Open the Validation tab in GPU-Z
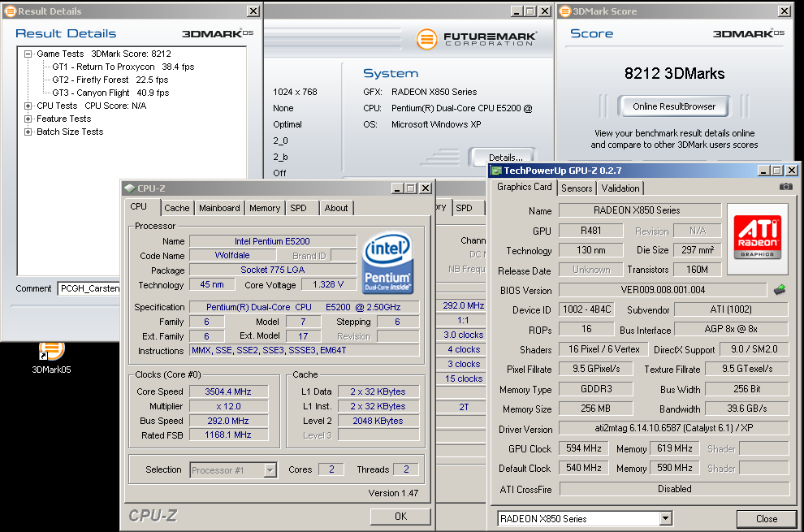The image size is (804, 532). coord(620,188)
